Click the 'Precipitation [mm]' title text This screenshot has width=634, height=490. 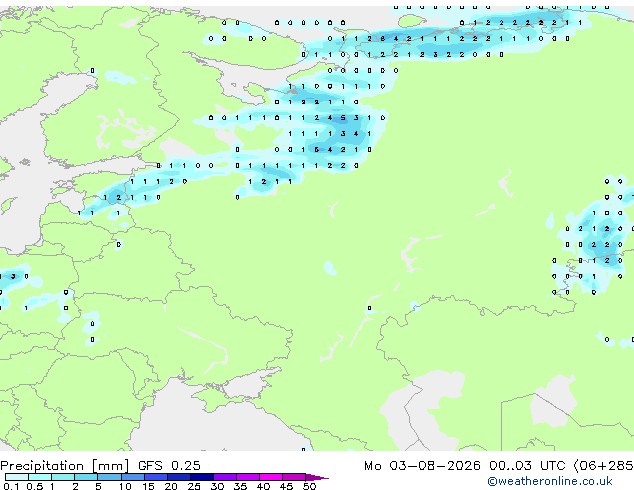[x=65, y=466]
